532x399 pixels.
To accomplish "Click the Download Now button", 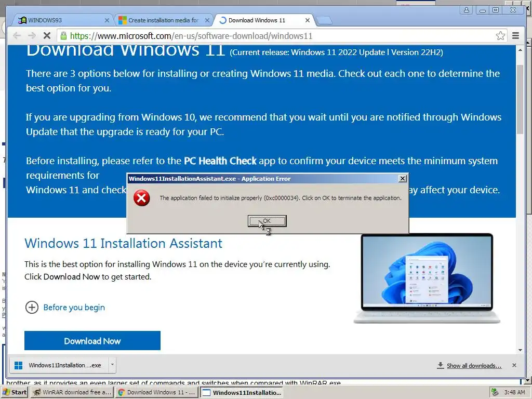I will [x=92, y=341].
